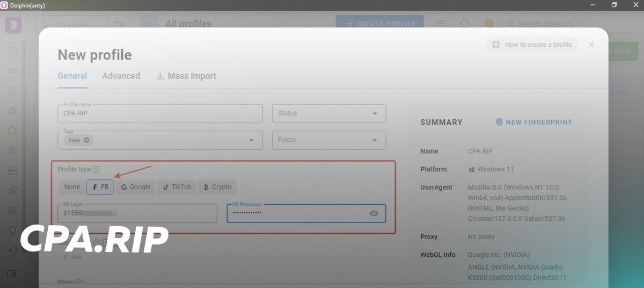644x288 pixels.
Task: Select the TikTok profile type
Action: (x=177, y=187)
